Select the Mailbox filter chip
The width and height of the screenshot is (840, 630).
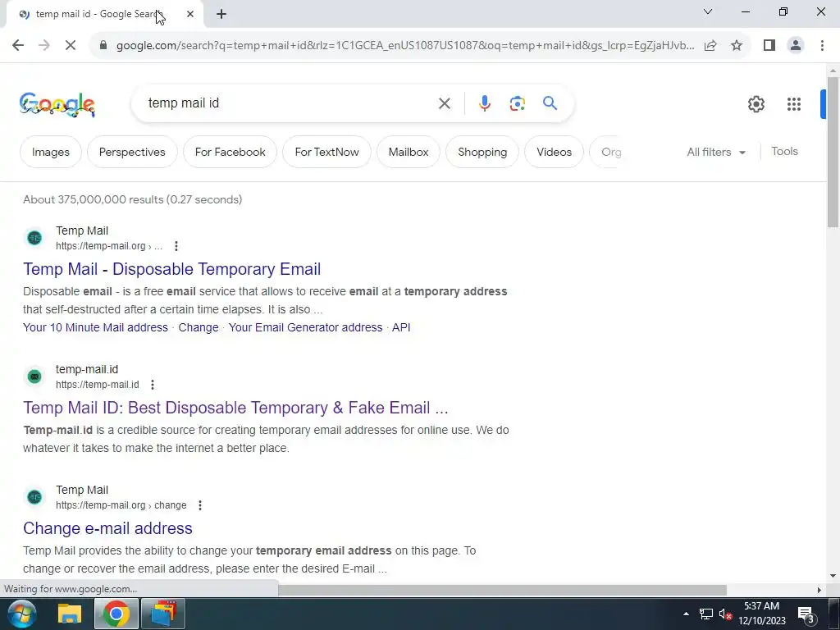click(409, 152)
